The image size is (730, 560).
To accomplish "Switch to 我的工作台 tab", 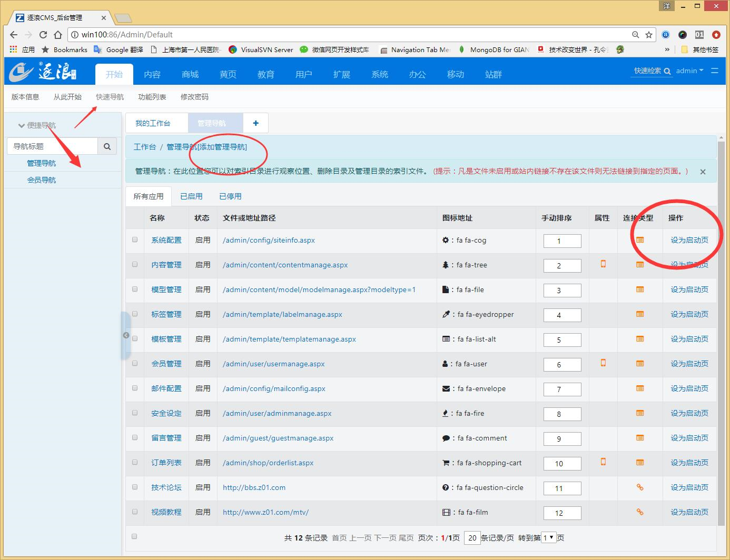I will tap(153, 123).
